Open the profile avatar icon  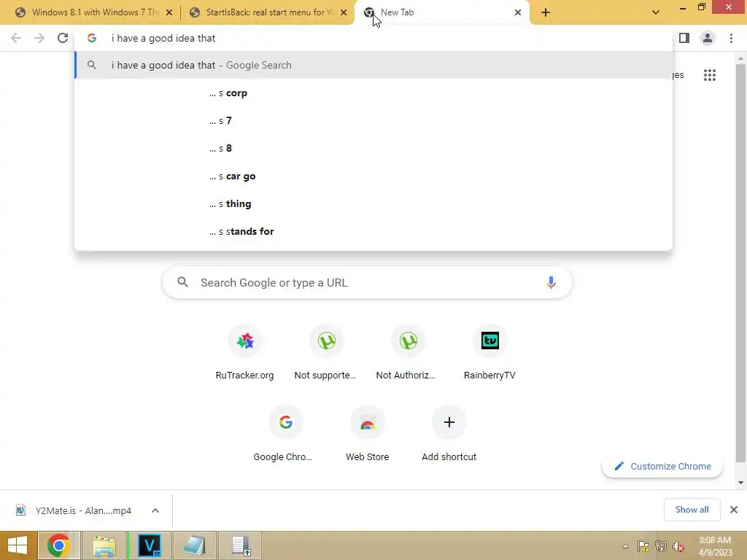click(x=708, y=38)
